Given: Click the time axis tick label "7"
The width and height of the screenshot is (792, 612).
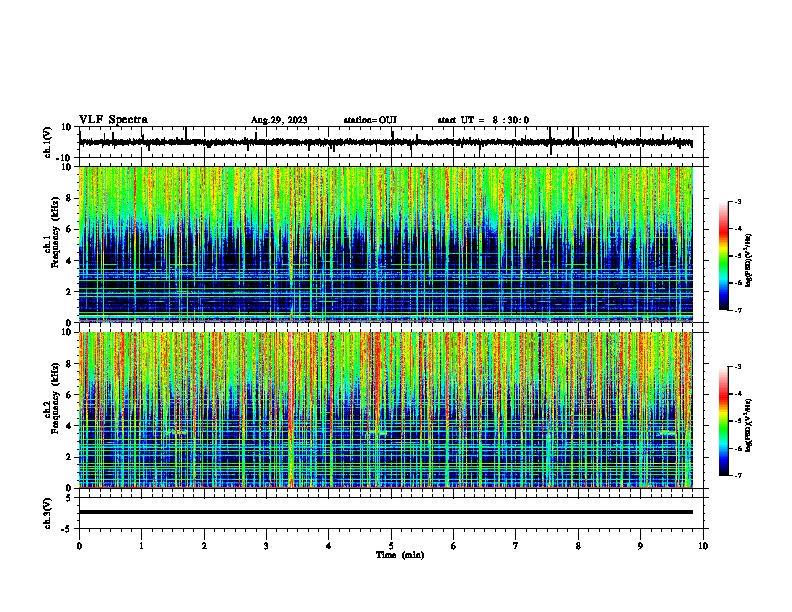Looking at the screenshot, I should [x=516, y=546].
